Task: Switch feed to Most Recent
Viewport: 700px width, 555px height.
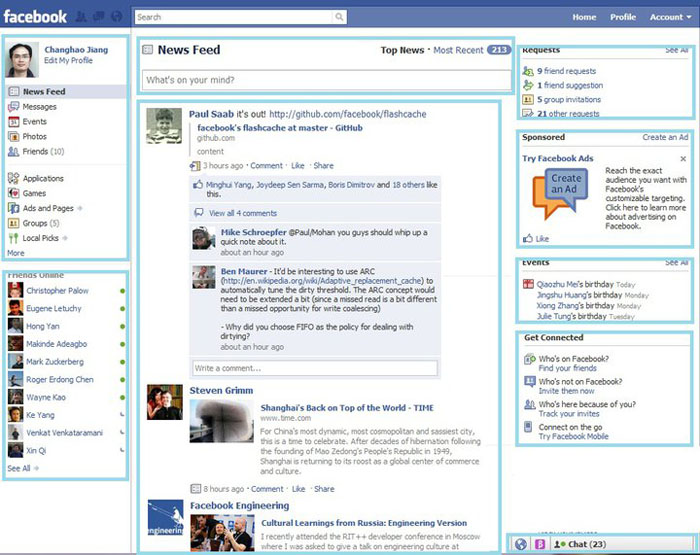Action: tap(458, 50)
